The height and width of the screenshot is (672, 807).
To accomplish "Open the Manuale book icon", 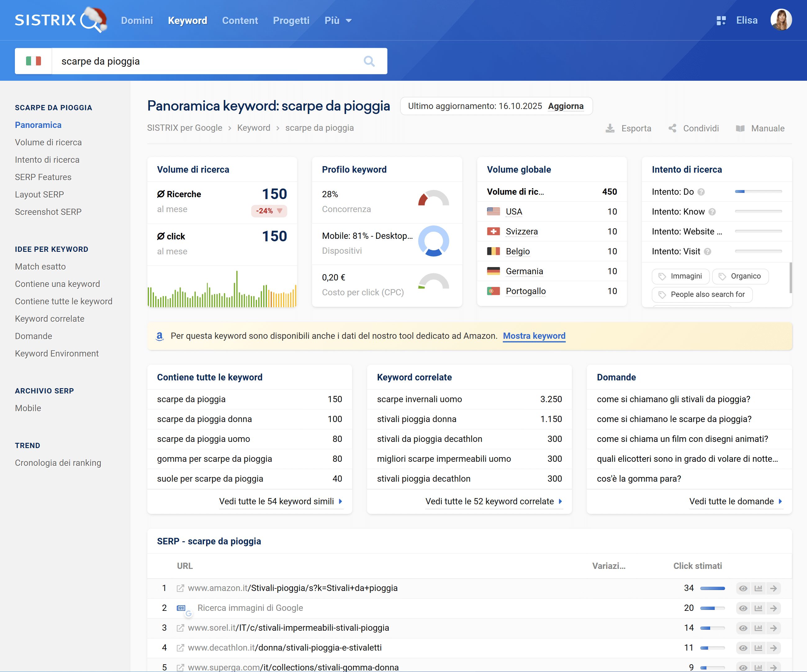I will [x=740, y=128].
